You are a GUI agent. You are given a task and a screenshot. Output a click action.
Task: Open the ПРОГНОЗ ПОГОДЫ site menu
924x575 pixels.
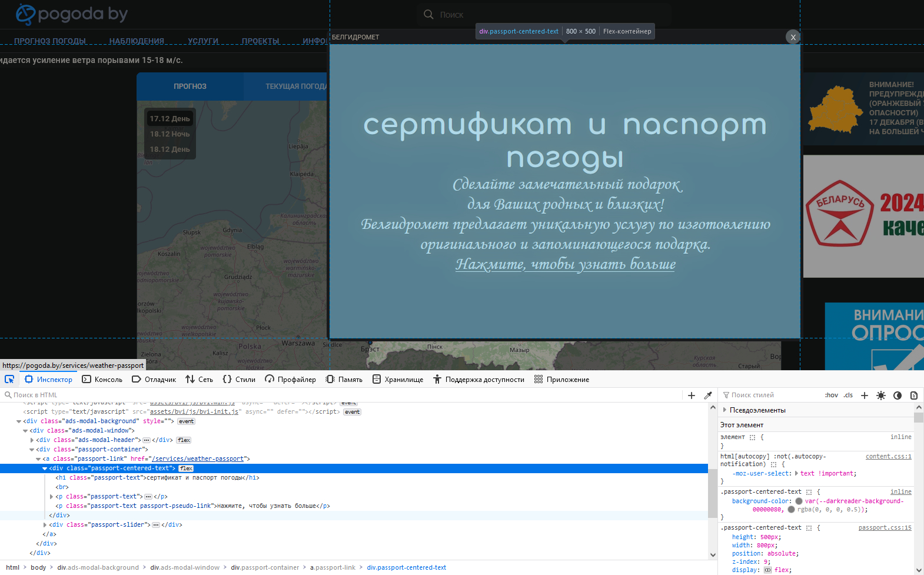(50, 41)
